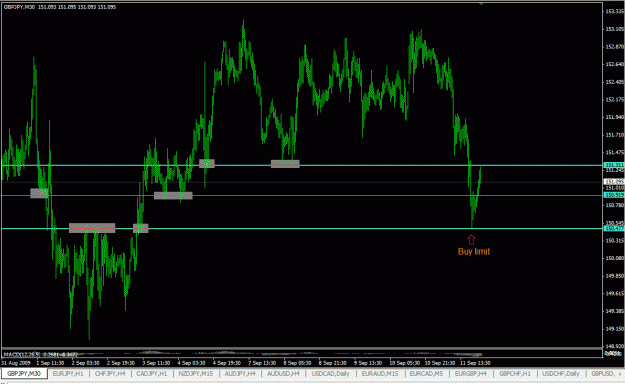Click the 151.940 price axis label
Viewport: 625px width, 384px height.
point(614,117)
